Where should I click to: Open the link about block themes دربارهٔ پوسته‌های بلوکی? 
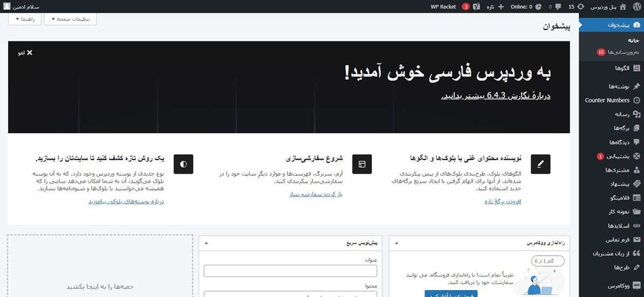[126, 202]
